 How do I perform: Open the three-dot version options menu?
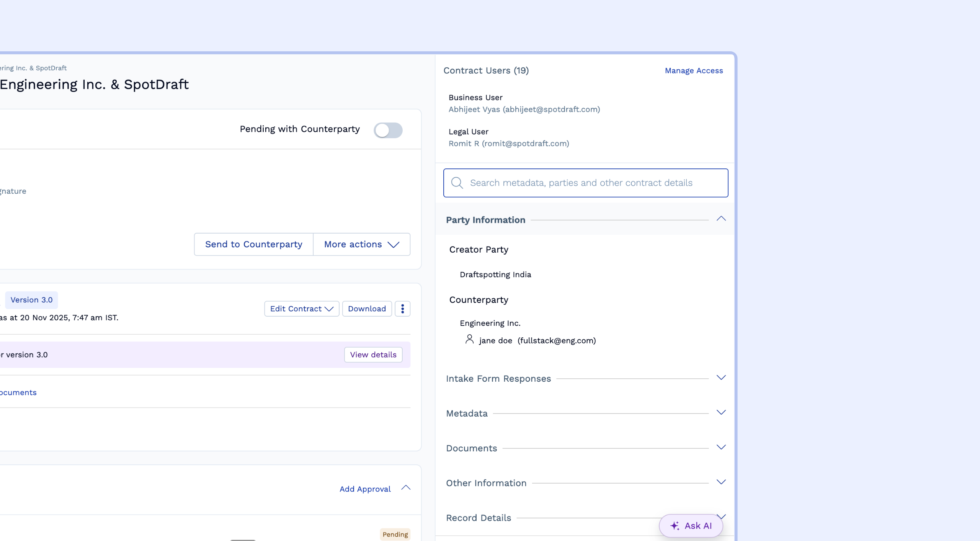402,309
